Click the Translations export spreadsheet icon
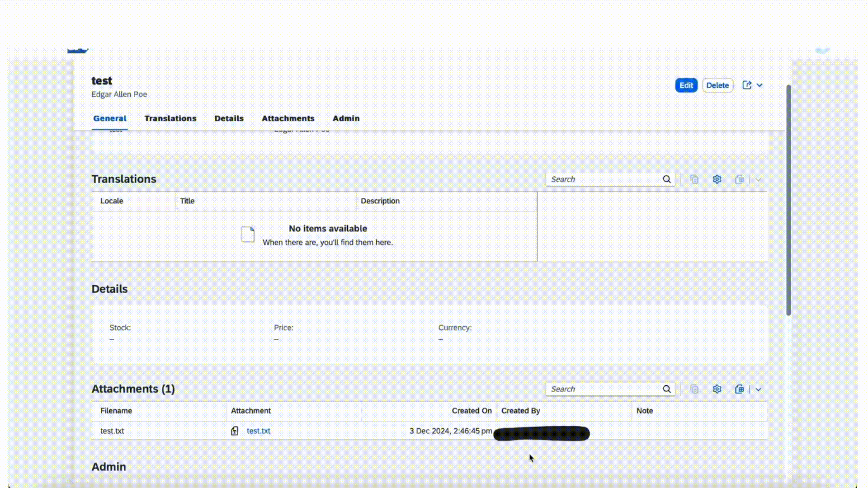The height and width of the screenshot is (488, 868). point(740,179)
